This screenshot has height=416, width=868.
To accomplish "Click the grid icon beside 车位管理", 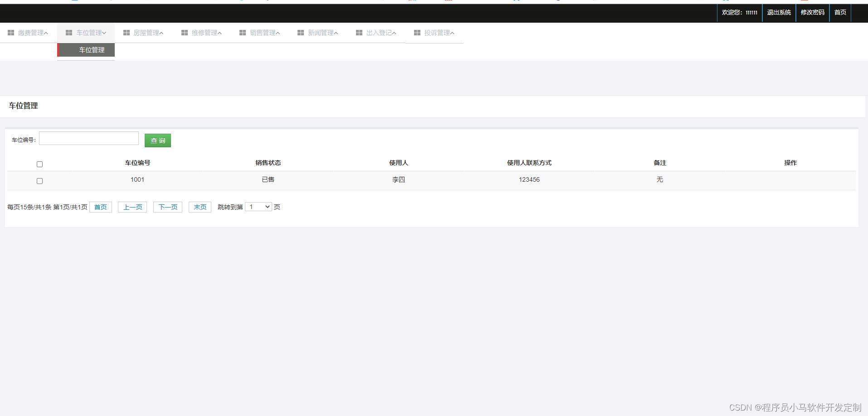I will [x=69, y=32].
